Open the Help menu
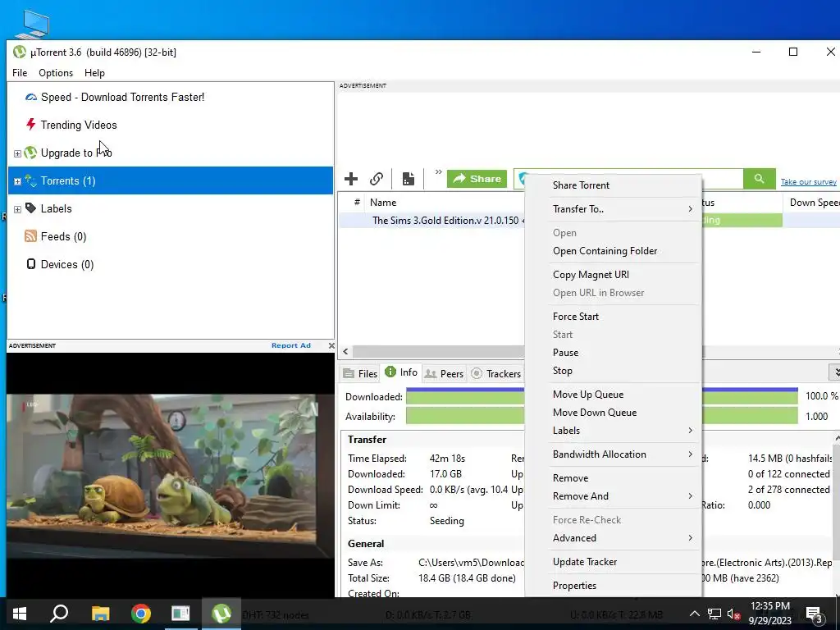The width and height of the screenshot is (840, 630). coord(94,73)
